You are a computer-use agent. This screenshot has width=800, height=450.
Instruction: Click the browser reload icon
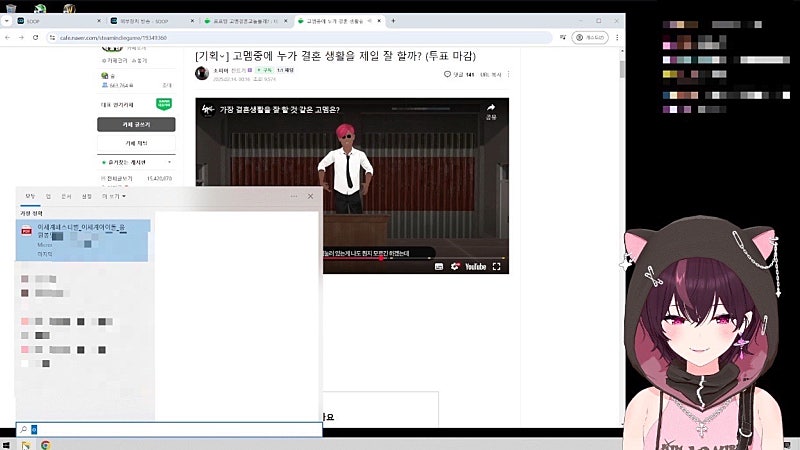point(34,37)
